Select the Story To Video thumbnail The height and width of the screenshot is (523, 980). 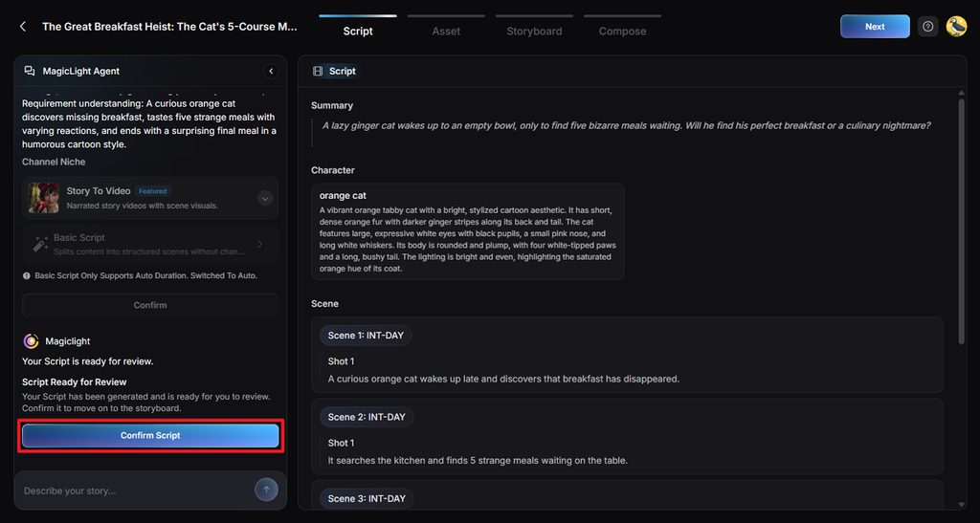(44, 198)
